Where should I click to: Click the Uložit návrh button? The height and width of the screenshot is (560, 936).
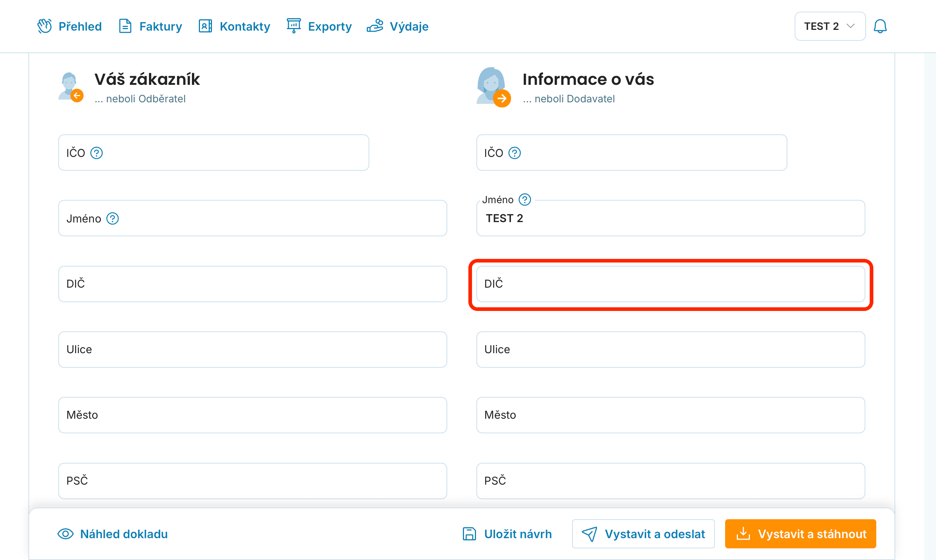click(x=507, y=533)
